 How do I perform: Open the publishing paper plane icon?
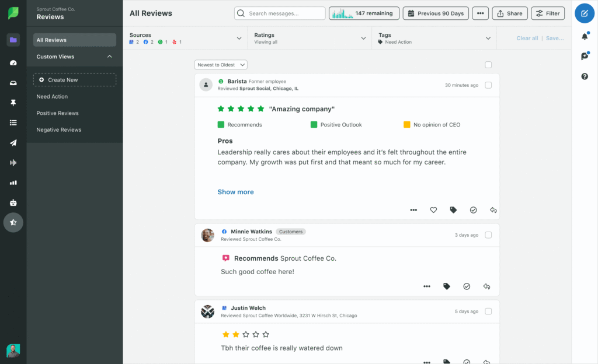coord(13,143)
